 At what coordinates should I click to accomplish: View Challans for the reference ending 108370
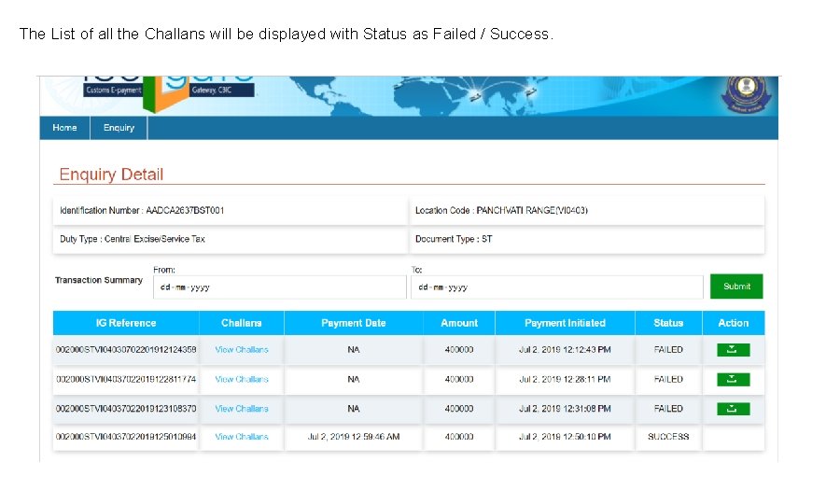coord(242,409)
